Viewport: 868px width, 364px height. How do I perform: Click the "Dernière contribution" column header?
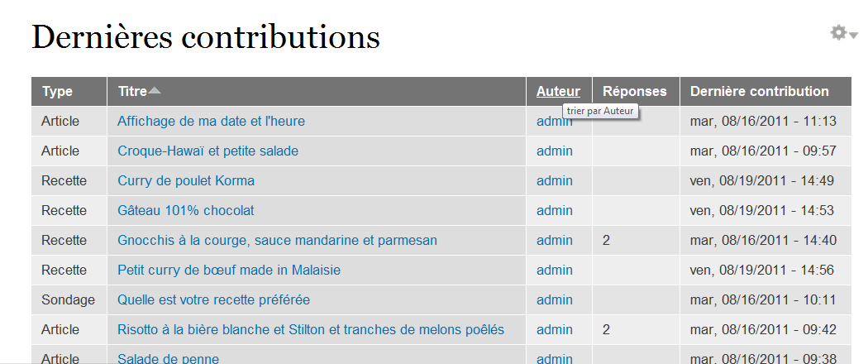[759, 92]
